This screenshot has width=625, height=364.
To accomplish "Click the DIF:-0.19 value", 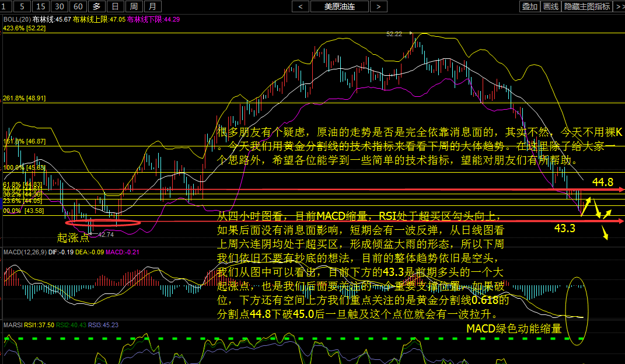I will click(61, 252).
